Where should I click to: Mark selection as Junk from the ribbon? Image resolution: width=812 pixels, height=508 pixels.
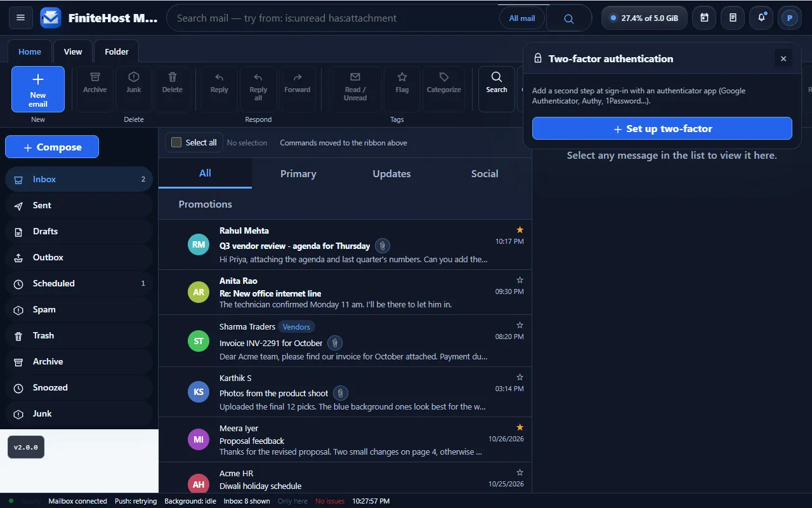[134, 89]
